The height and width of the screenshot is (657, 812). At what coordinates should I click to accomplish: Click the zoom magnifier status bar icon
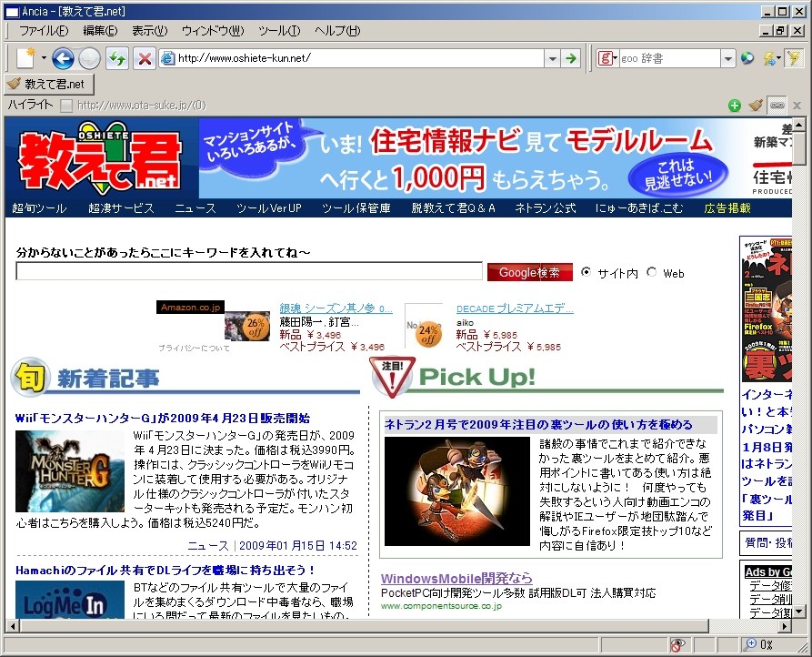749,644
